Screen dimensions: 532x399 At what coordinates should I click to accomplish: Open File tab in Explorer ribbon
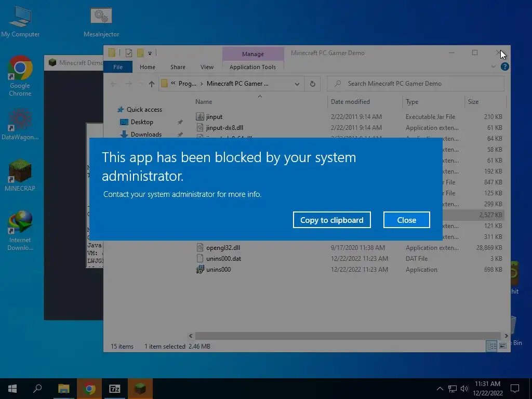(x=118, y=67)
